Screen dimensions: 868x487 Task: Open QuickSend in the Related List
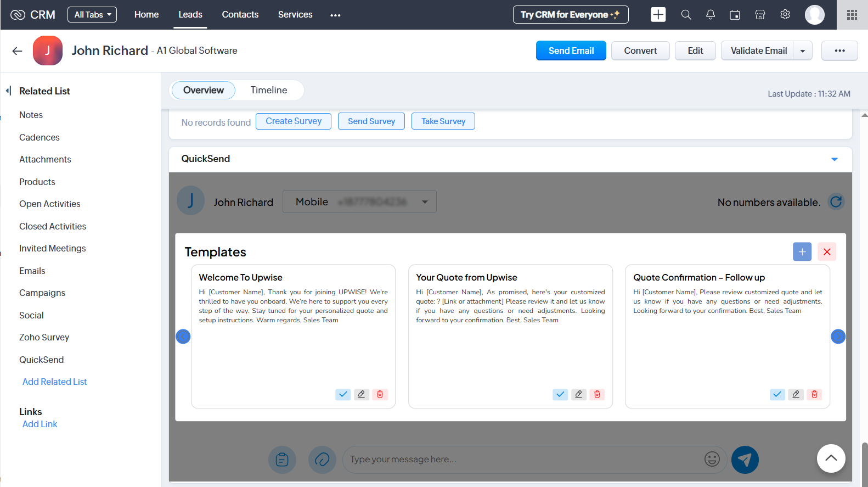point(42,360)
